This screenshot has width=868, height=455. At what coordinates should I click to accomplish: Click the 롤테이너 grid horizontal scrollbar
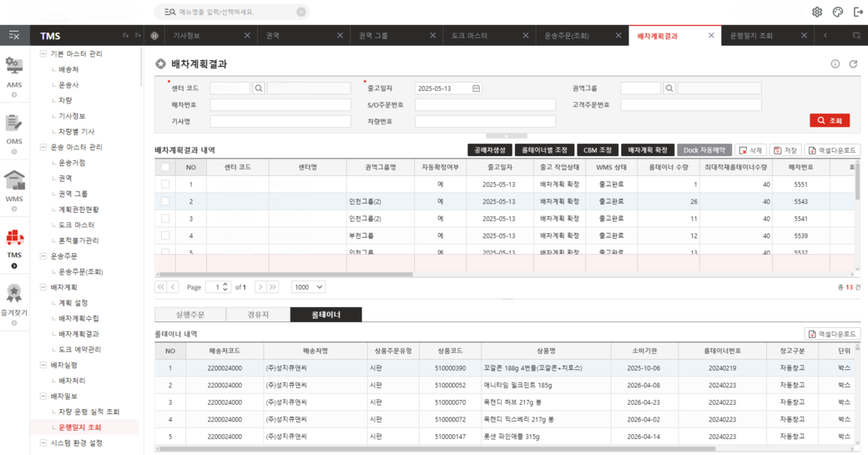pyautogui.click(x=437, y=449)
